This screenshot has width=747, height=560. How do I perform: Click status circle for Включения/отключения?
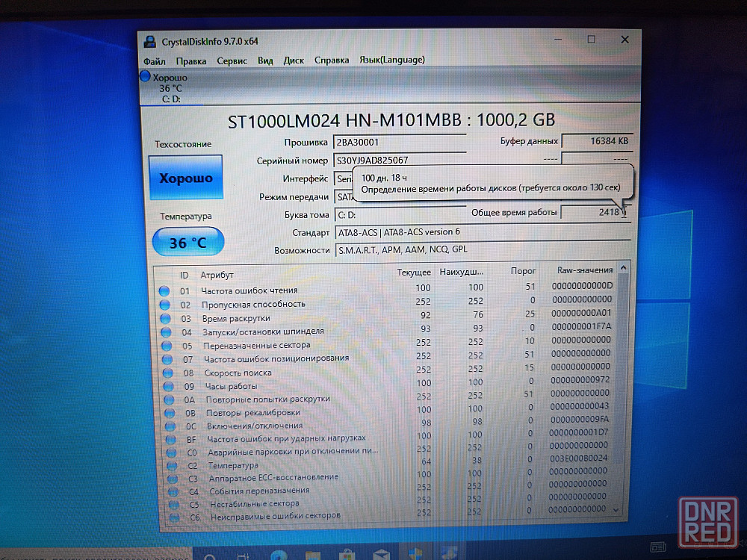(x=170, y=426)
